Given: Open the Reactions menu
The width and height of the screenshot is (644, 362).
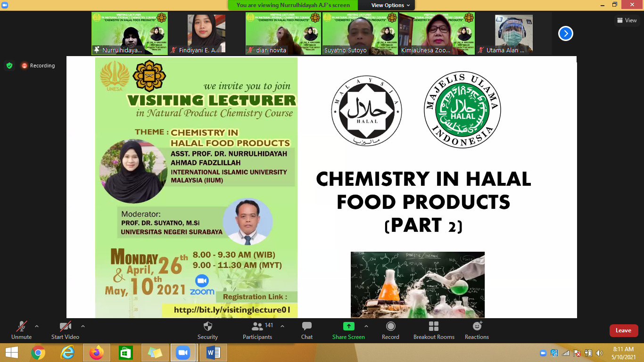Looking at the screenshot, I should (477, 327).
